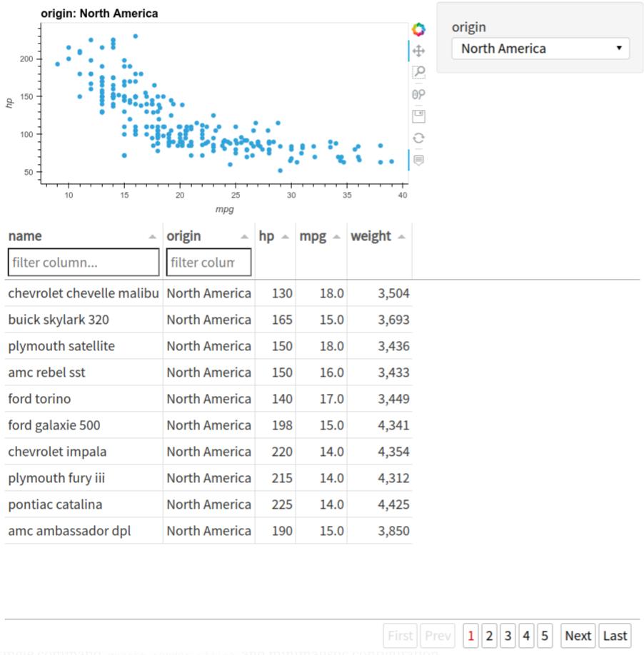Viewport: 644px width, 655px height.
Task: Click the weight column header label
Action: click(x=371, y=236)
